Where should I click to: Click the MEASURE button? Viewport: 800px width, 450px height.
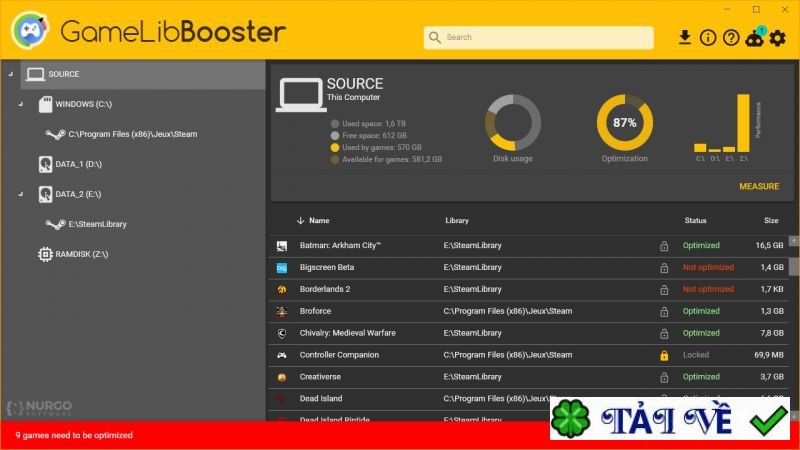tap(759, 187)
